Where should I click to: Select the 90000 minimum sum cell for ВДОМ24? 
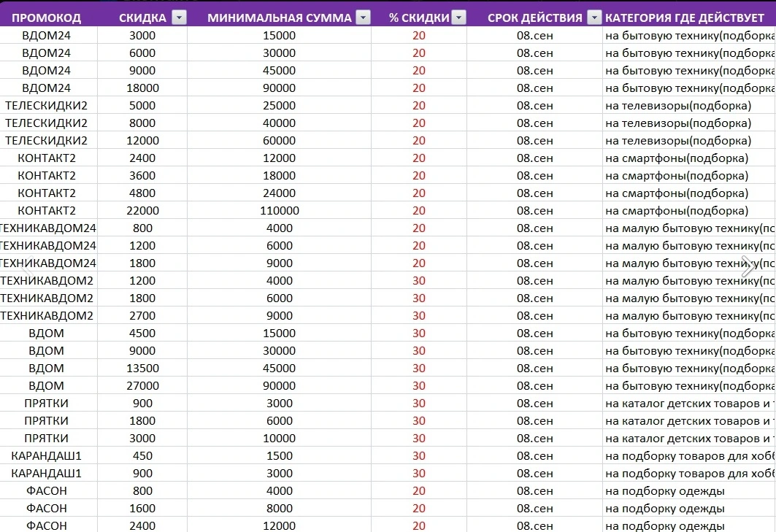279,88
